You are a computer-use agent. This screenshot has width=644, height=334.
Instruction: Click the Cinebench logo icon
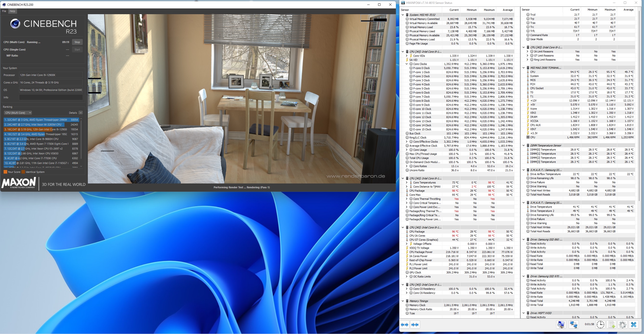[15, 24]
